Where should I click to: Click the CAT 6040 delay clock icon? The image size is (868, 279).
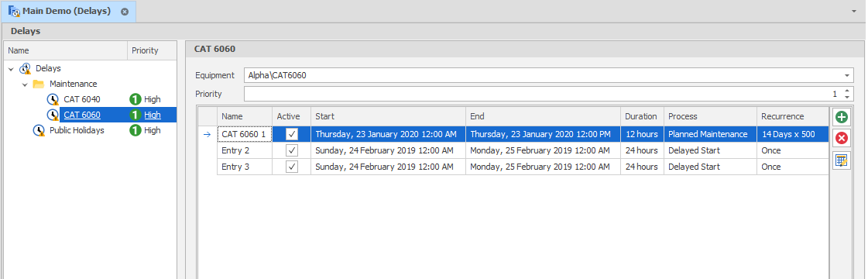53,100
